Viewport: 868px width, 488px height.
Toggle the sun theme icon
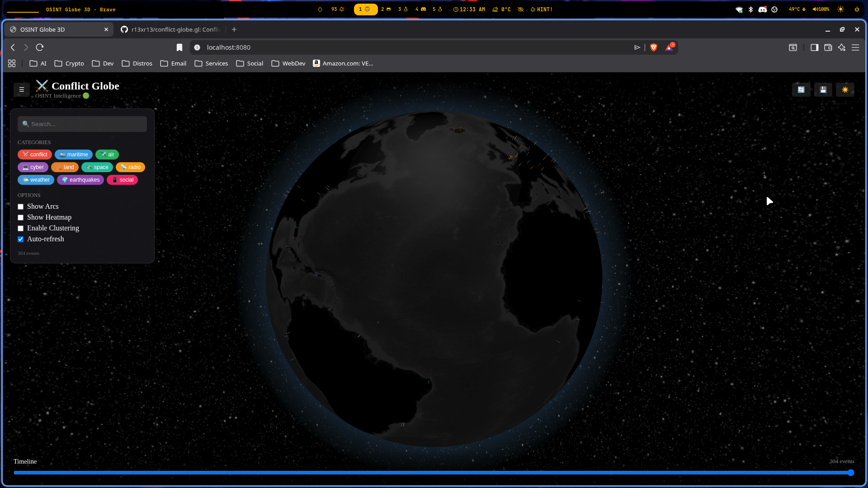(845, 89)
